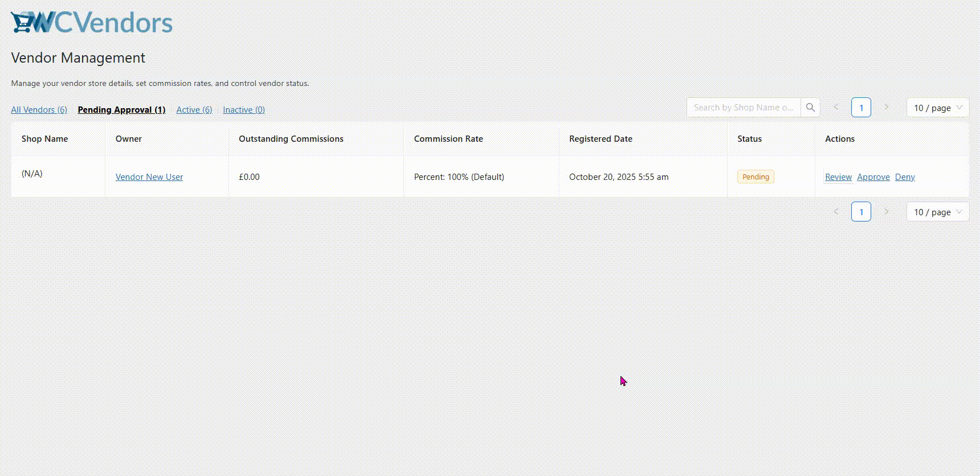Deny the pending vendor

coord(905,177)
